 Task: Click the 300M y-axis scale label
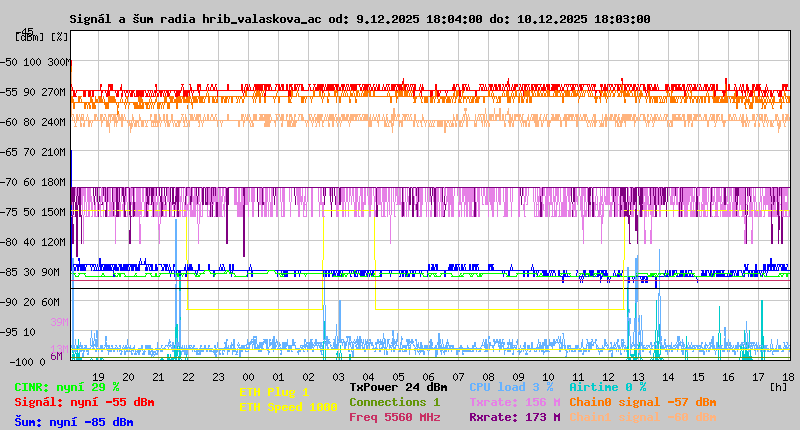[x=61, y=62]
